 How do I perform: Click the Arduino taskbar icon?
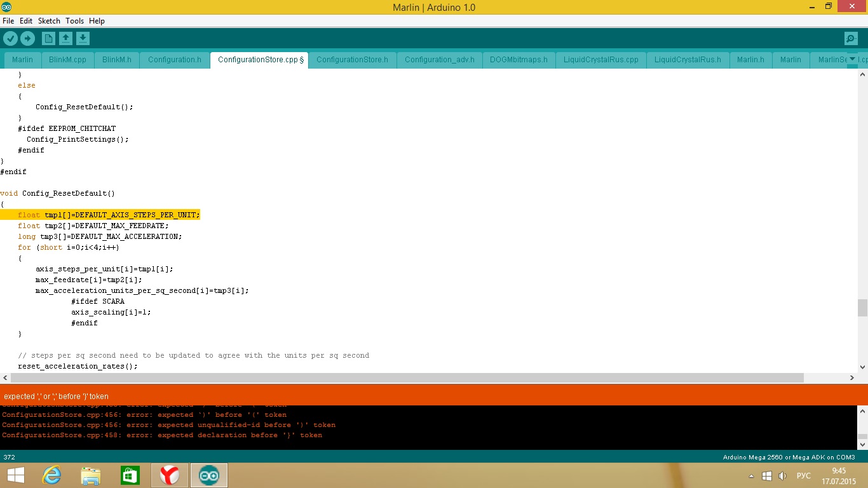tap(208, 475)
